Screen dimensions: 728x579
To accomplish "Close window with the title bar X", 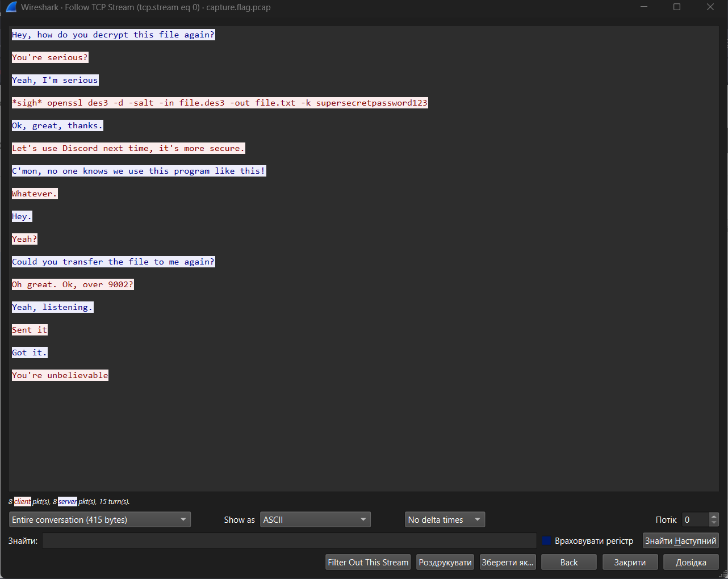I will click(x=710, y=7).
